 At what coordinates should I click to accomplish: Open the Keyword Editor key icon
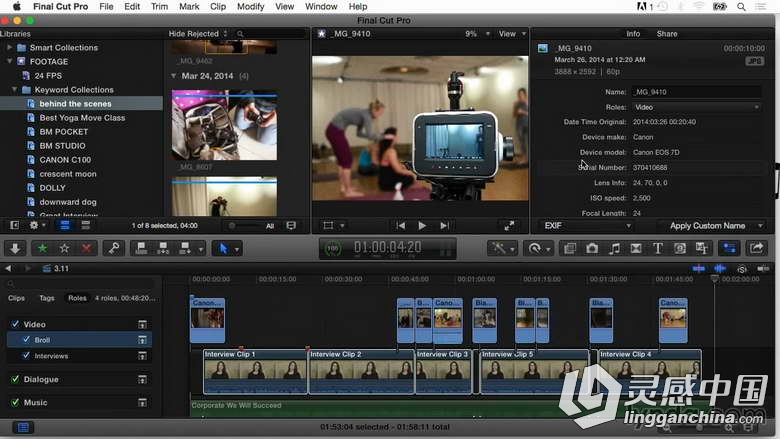click(x=114, y=248)
